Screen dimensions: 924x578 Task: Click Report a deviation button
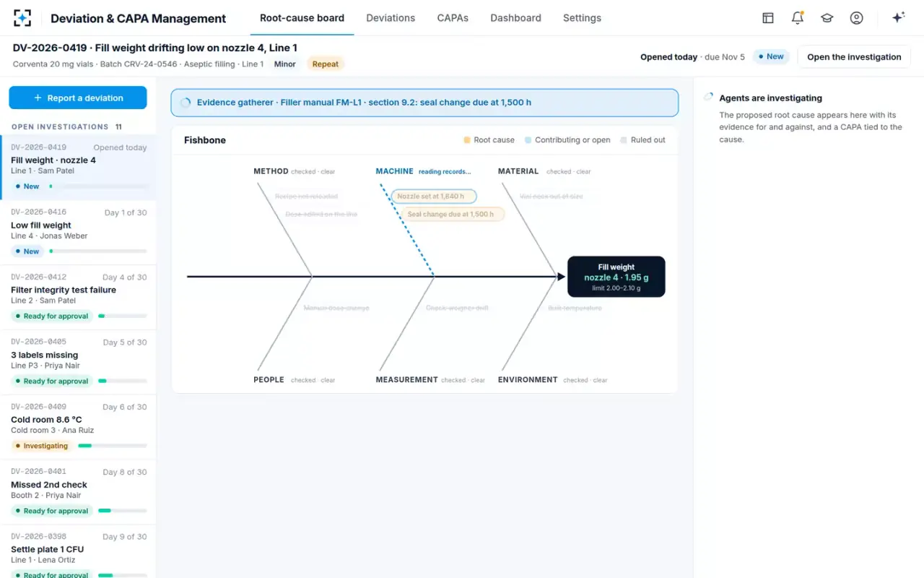click(x=78, y=98)
